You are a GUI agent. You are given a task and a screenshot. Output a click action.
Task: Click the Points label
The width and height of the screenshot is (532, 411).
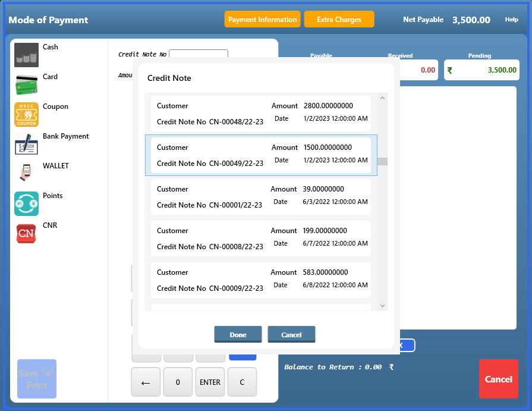[x=52, y=196]
